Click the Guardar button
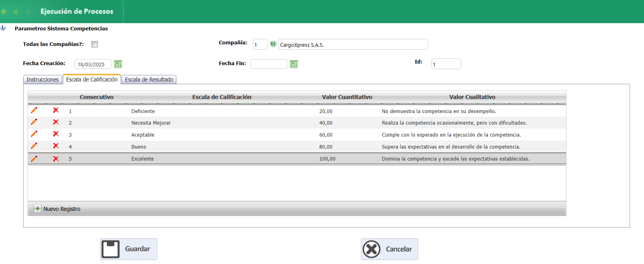The image size is (644, 264). point(129,249)
